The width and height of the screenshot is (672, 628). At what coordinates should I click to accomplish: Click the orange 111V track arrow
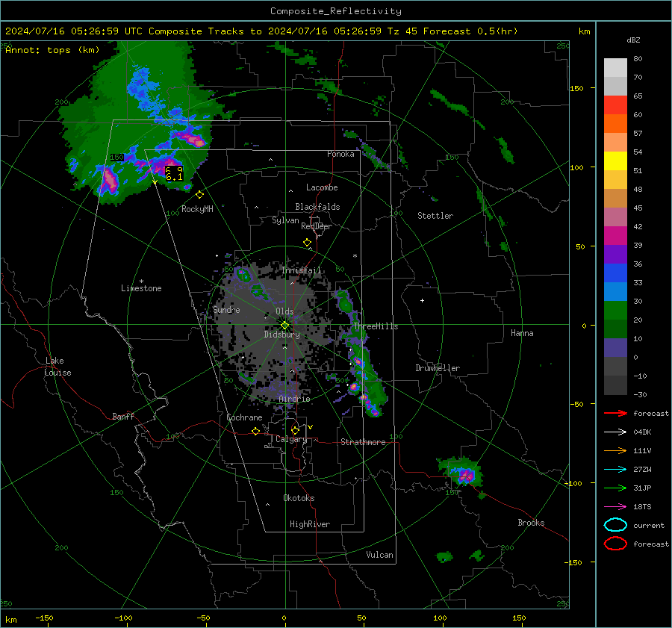[x=615, y=450]
